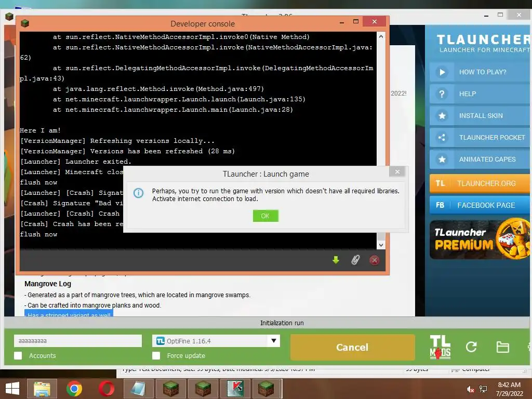Close the TLauncher Launch game dialog
The width and height of the screenshot is (532, 399).
click(x=397, y=171)
